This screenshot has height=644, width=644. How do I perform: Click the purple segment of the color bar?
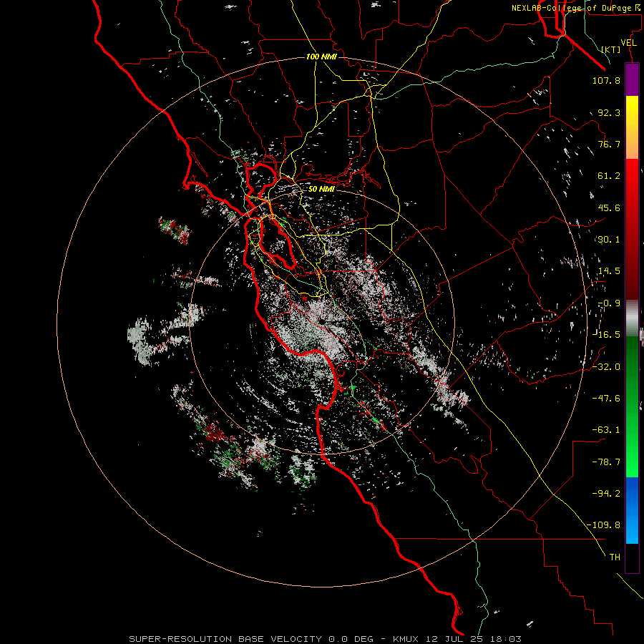[x=632, y=80]
